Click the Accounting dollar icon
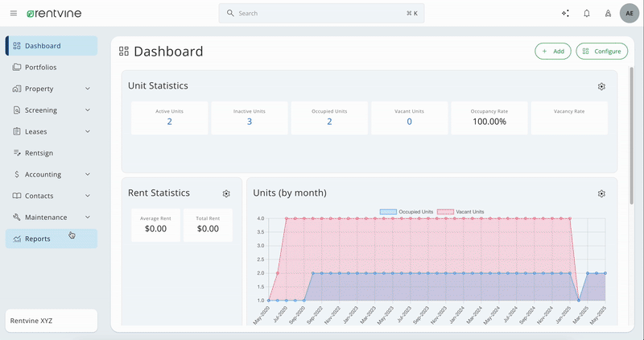644x340 pixels. [17, 174]
